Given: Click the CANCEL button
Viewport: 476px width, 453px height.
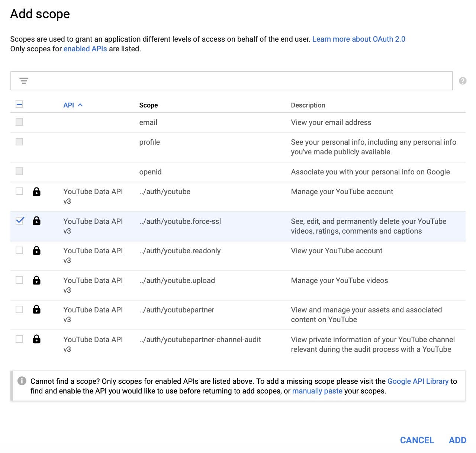Looking at the screenshot, I should click(x=417, y=440).
